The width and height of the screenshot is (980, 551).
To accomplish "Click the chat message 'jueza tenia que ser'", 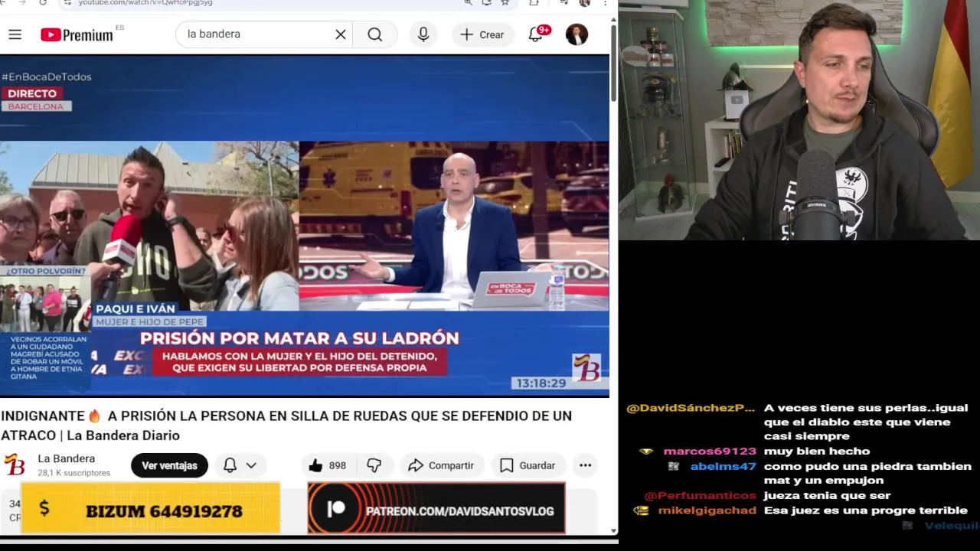I will [827, 495].
